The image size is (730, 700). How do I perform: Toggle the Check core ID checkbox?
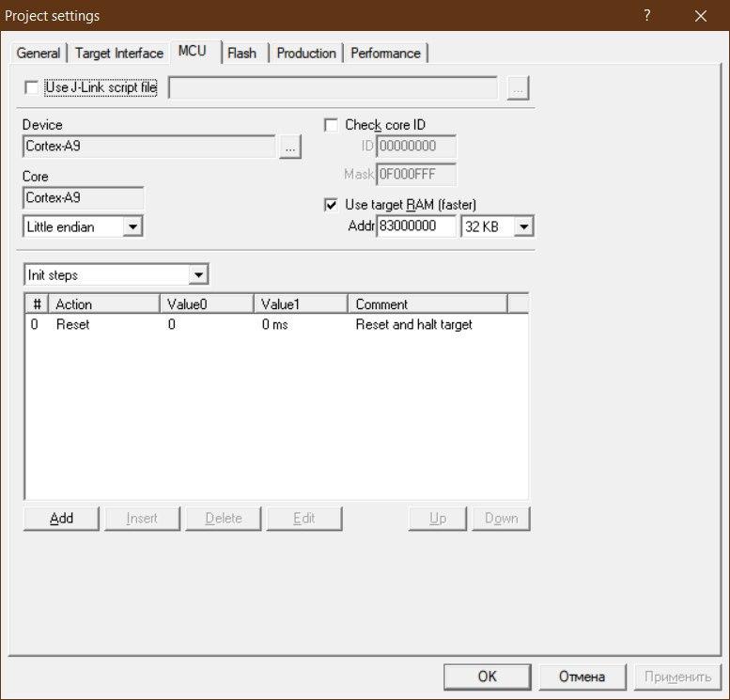click(x=331, y=125)
